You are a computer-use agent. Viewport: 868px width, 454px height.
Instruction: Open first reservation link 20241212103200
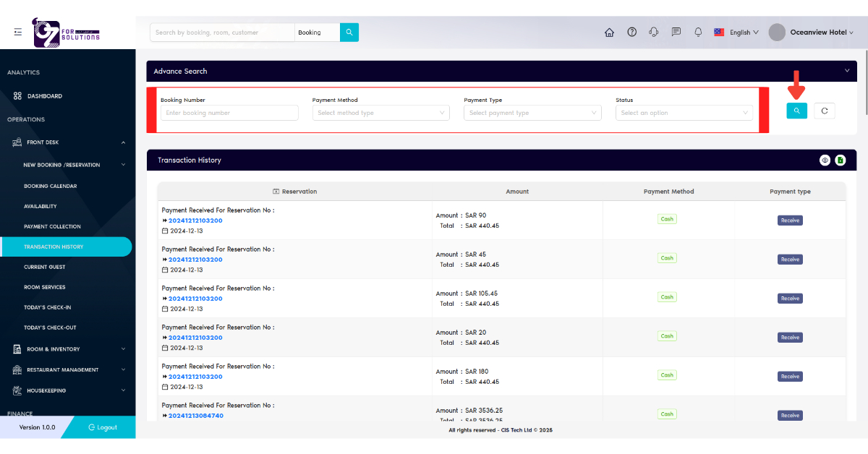(195, 220)
